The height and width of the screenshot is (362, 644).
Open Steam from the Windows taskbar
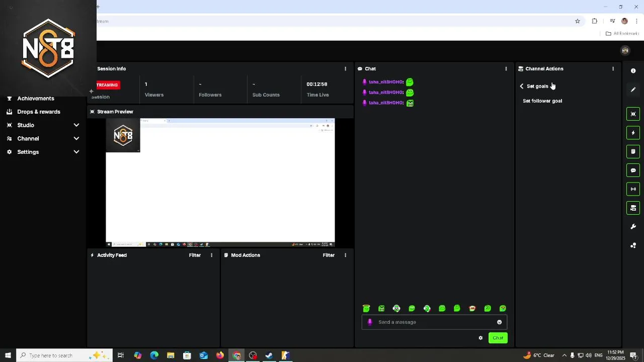point(269,355)
